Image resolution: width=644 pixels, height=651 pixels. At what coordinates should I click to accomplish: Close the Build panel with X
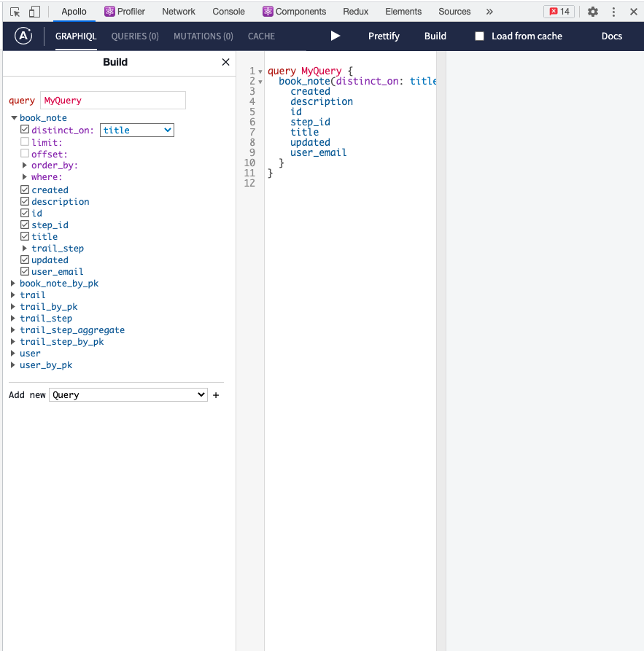point(225,63)
